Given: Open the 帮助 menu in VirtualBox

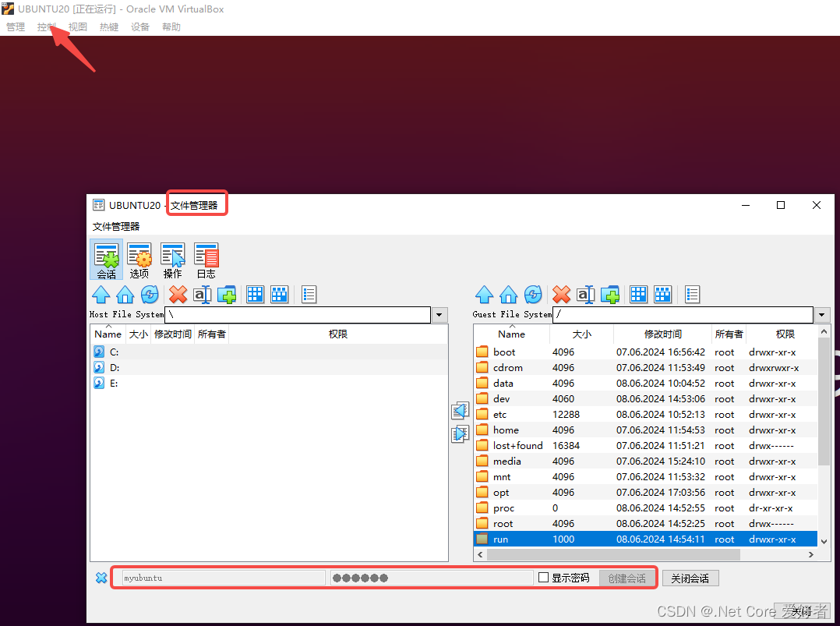Looking at the screenshot, I should [x=171, y=27].
